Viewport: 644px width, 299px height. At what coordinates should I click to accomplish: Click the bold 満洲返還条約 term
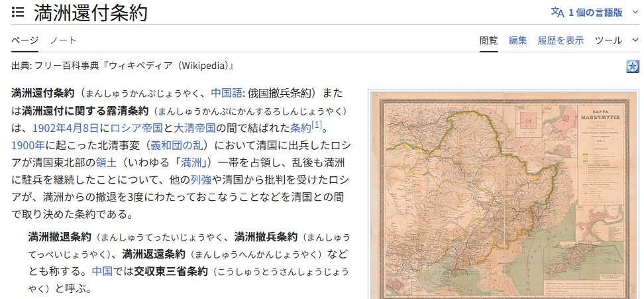click(154, 254)
